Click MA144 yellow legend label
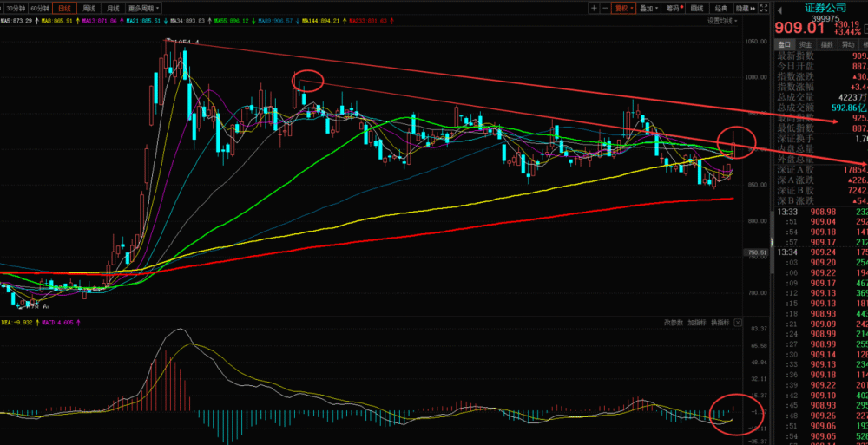 tap(321, 21)
